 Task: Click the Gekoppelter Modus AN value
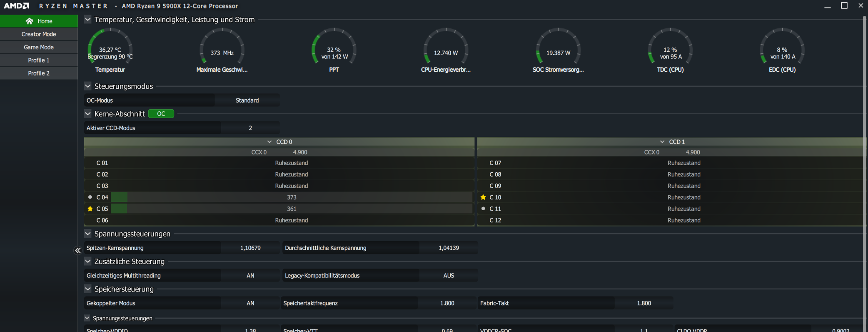pyautogui.click(x=250, y=303)
